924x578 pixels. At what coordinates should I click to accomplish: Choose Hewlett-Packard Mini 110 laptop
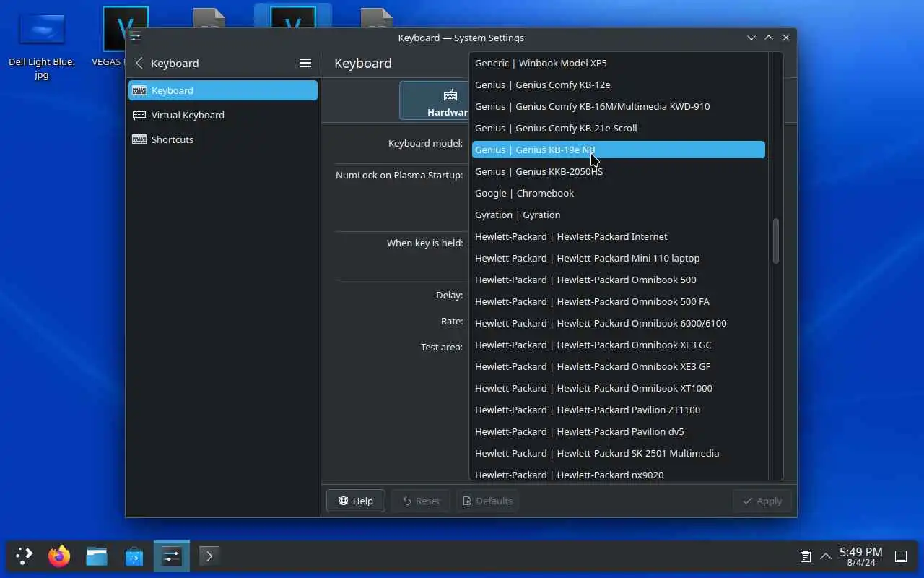coord(619,258)
